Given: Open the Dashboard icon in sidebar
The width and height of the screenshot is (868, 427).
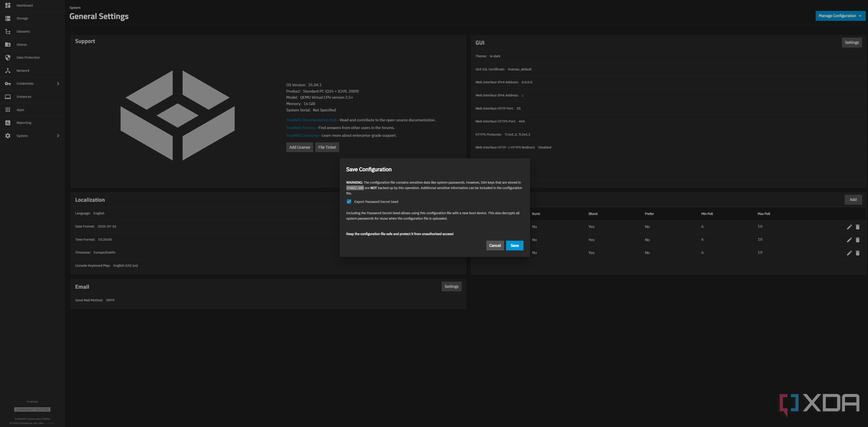Looking at the screenshot, I should pos(8,5).
